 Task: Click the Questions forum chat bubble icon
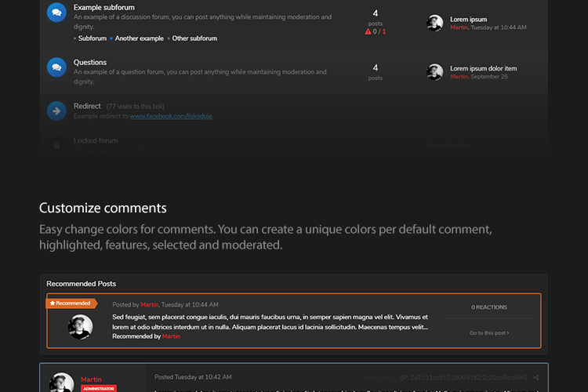tap(56, 67)
